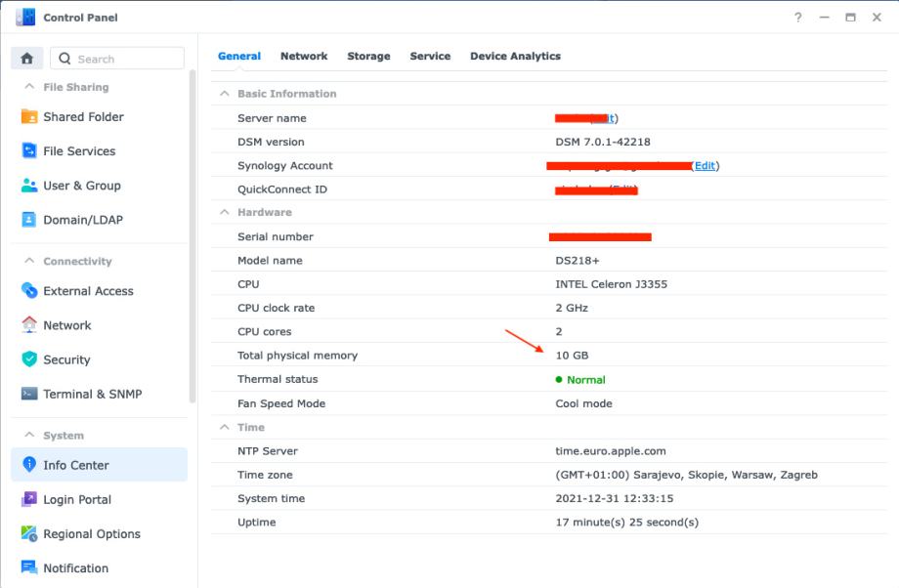Viewport: 899px width, 588px height.
Task: Click the DSM 7.0.1-42218 version value
Action: pyautogui.click(x=603, y=142)
